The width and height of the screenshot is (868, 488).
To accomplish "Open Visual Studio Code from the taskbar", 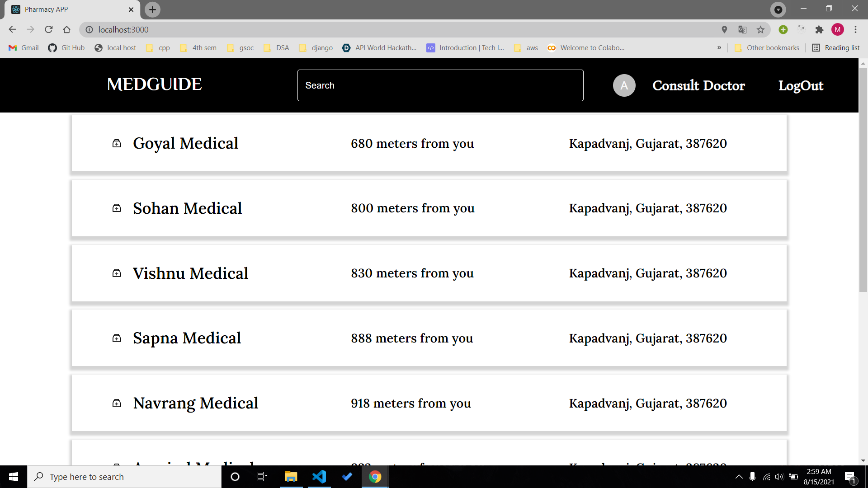I will coord(319,477).
